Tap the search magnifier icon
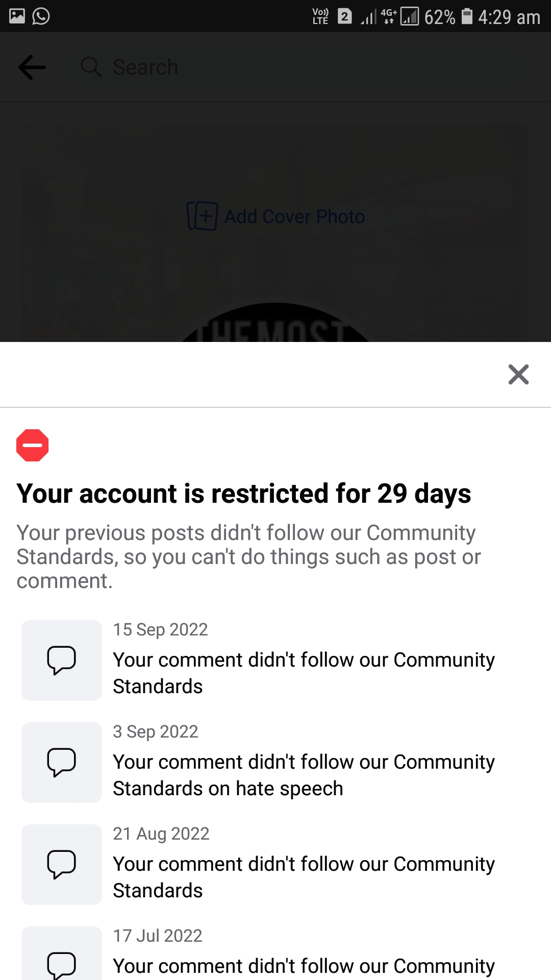The height and width of the screenshot is (980, 551). pyautogui.click(x=91, y=67)
